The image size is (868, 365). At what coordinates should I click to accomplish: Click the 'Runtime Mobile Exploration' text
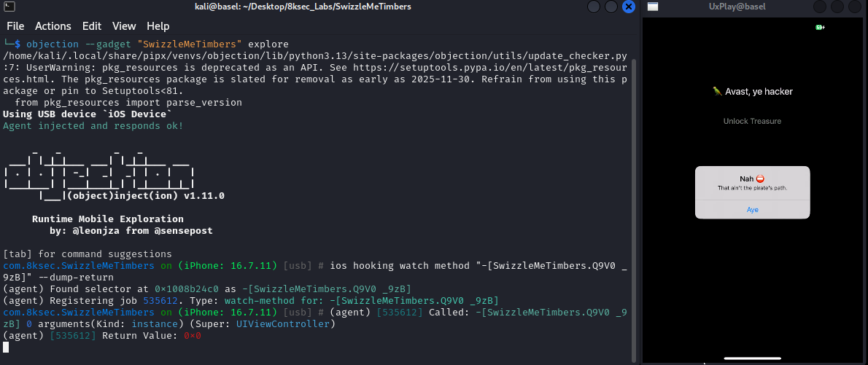[x=108, y=219]
